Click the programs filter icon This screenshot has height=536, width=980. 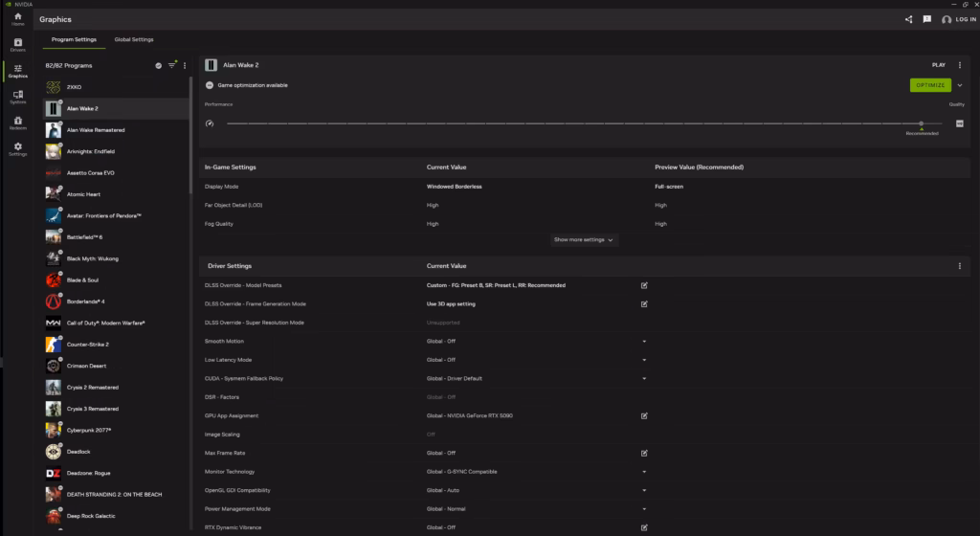point(172,65)
